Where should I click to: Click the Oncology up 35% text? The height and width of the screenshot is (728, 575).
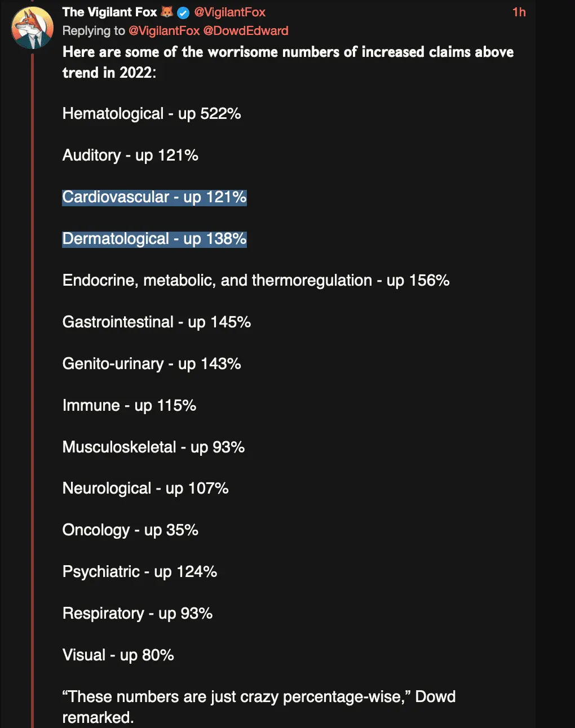pyautogui.click(x=130, y=530)
